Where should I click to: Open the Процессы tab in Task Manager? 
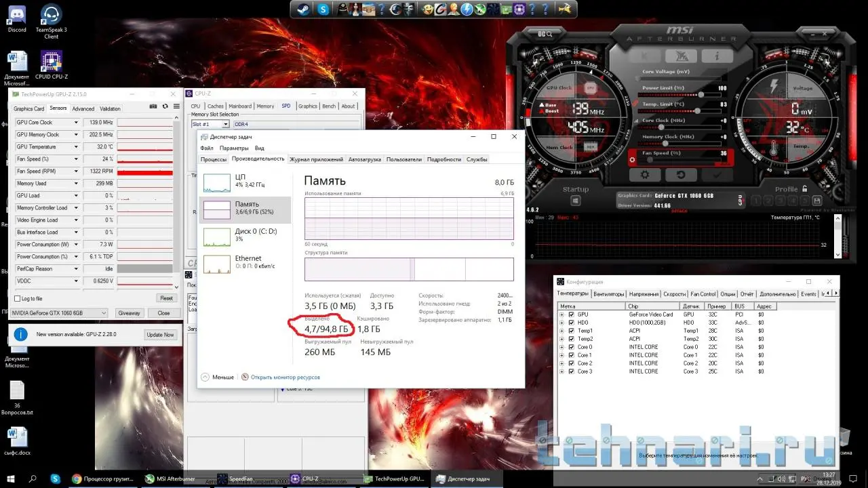tap(213, 159)
